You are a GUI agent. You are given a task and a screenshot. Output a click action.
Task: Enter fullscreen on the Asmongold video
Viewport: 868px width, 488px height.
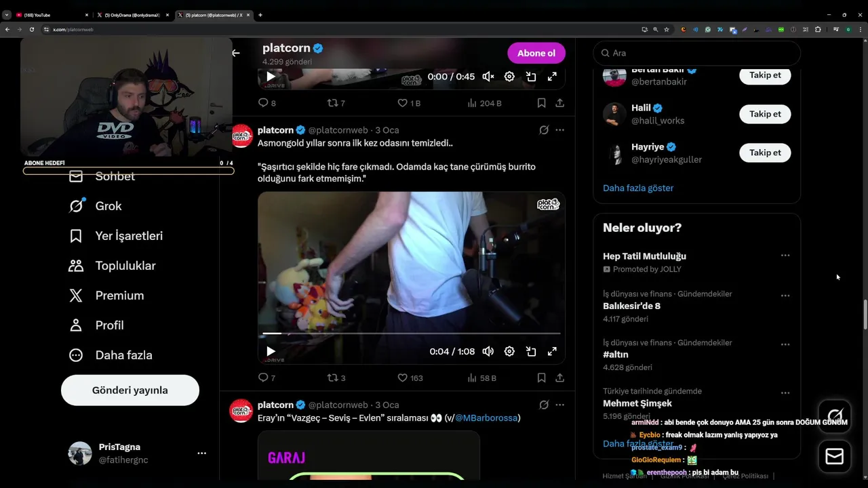point(552,351)
